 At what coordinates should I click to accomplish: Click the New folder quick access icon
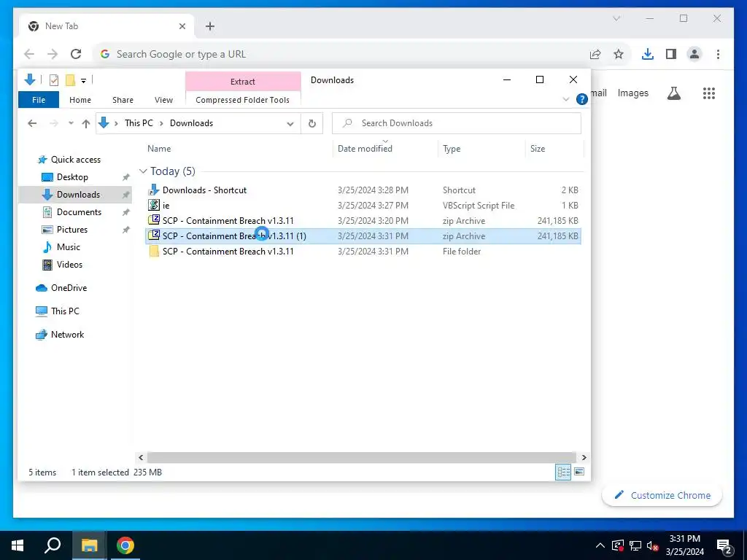[70, 80]
